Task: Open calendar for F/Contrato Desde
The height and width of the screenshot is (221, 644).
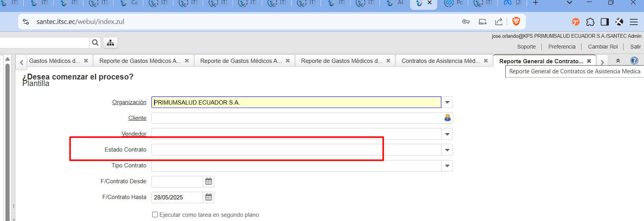Action: click(x=208, y=181)
